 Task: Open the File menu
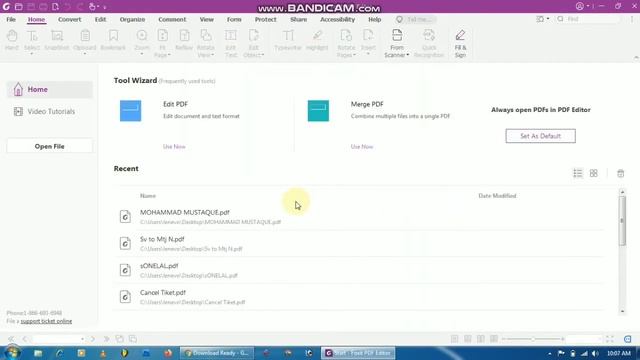click(11, 19)
